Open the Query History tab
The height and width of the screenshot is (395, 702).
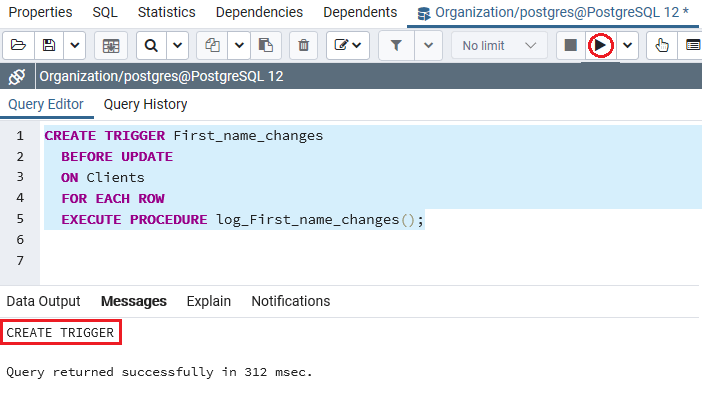146,104
